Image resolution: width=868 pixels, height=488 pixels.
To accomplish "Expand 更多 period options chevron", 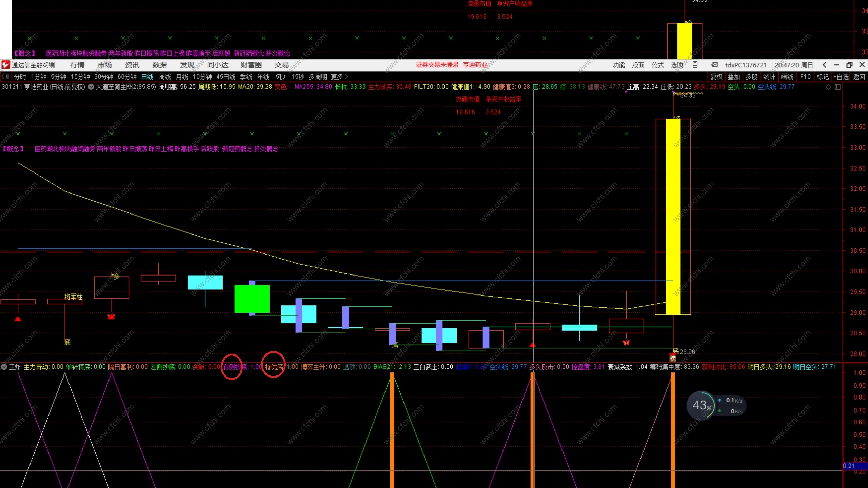I will point(346,77).
